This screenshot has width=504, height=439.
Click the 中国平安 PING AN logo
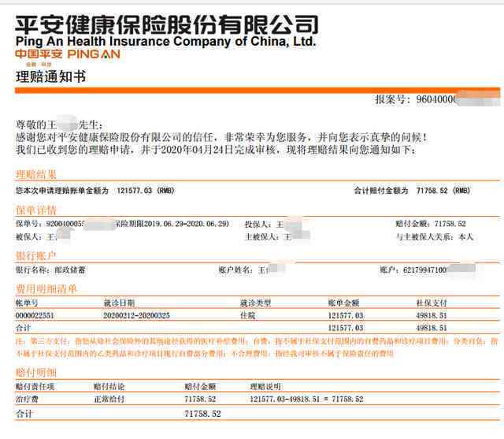68,54
